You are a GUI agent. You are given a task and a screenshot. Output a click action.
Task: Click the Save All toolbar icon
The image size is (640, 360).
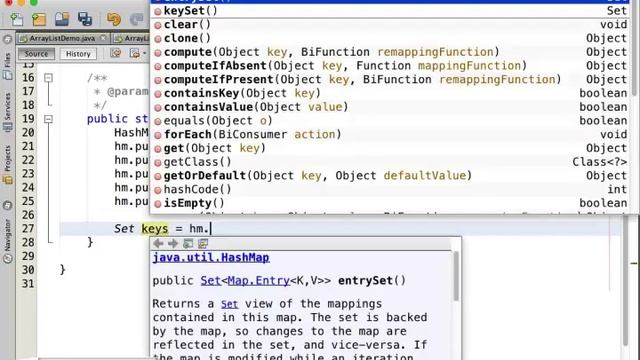85,19
